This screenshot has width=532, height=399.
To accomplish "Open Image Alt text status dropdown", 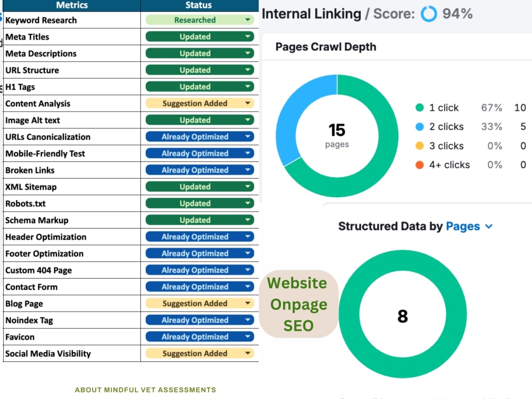I will coord(200,120).
